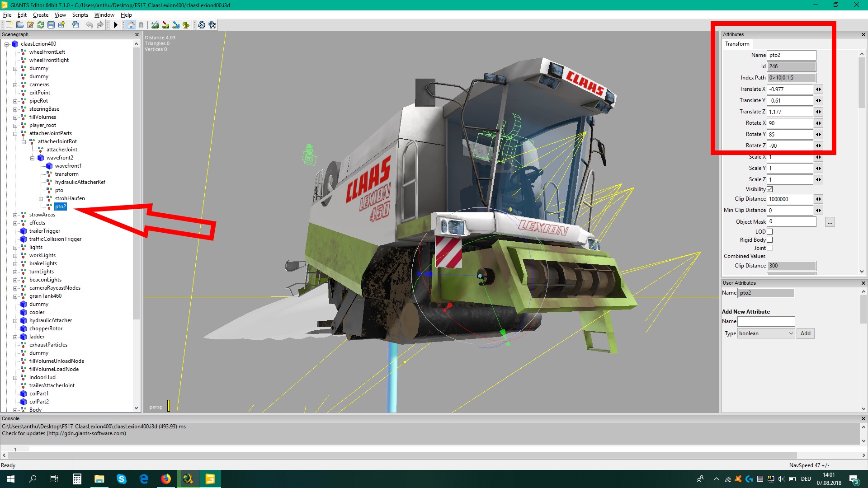Screen dimensions: 868x488
Task: Collapse the claasLexion400 root node
Action: point(7,44)
